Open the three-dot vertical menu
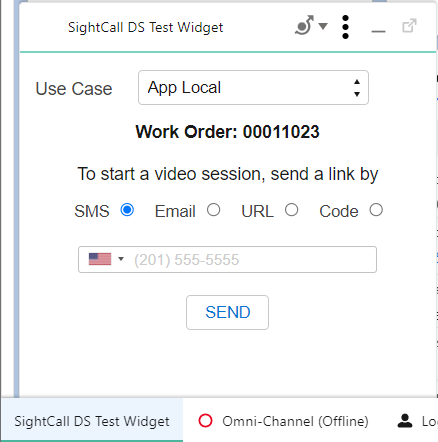 346,27
